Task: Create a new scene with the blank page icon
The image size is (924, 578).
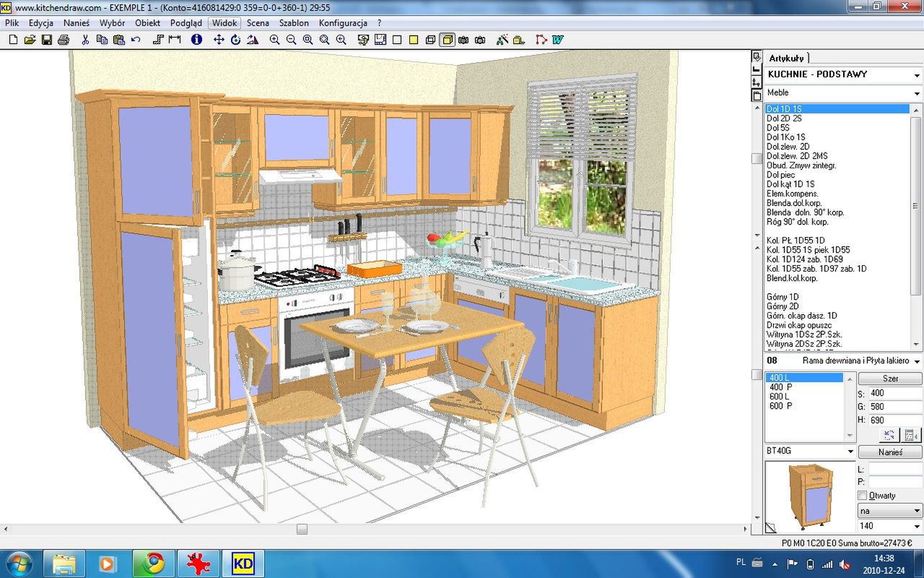Action: point(13,40)
